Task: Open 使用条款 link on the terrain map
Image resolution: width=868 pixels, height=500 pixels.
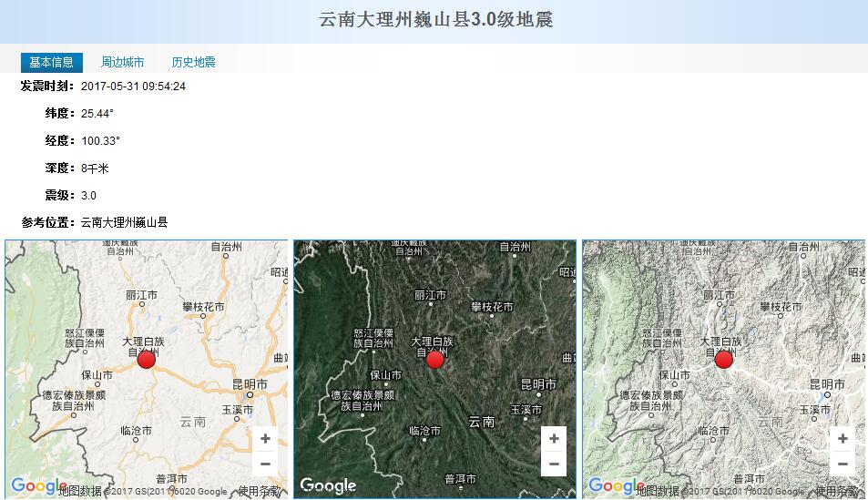Action: click(838, 492)
